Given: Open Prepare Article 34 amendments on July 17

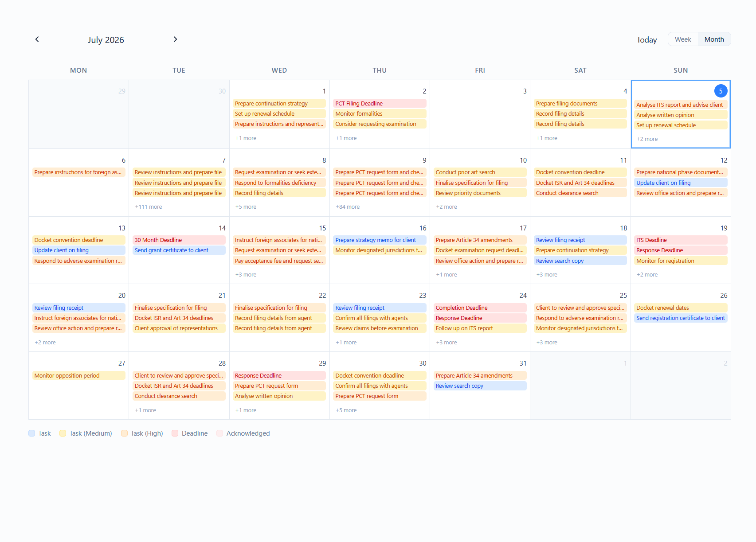Looking at the screenshot, I should click(x=480, y=240).
